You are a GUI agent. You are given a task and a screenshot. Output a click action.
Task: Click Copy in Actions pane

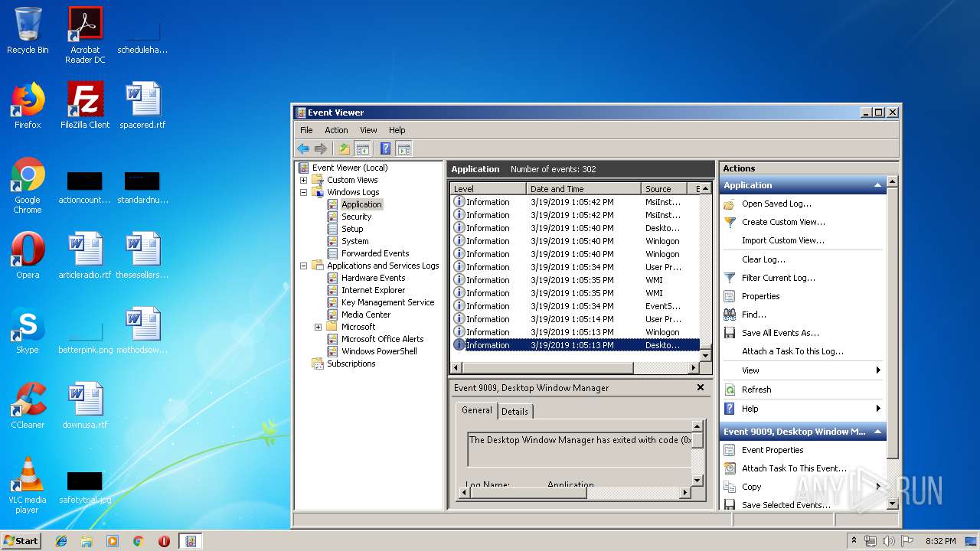tap(751, 487)
